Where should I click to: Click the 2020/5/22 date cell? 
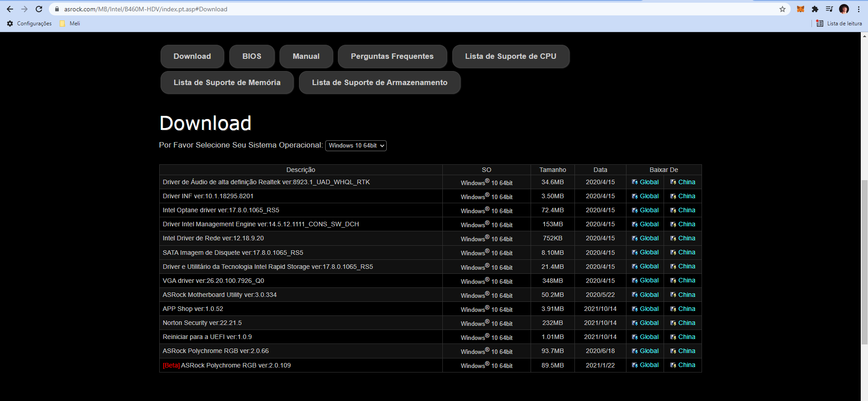[600, 295]
